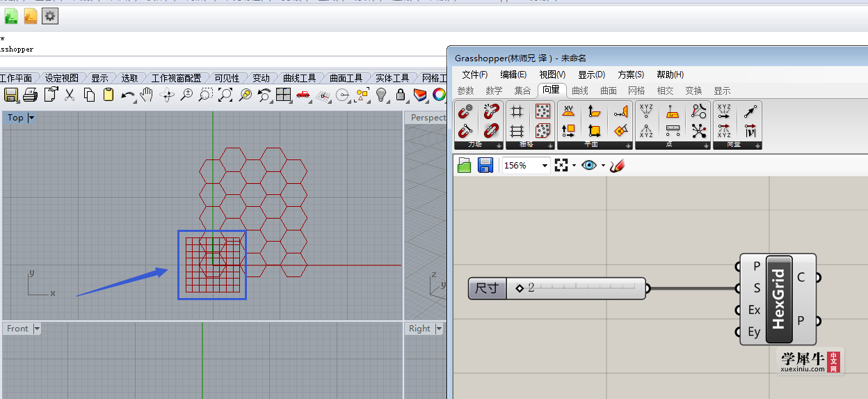
Task: Activate Rhino Pan hand tool
Action: 146,94
